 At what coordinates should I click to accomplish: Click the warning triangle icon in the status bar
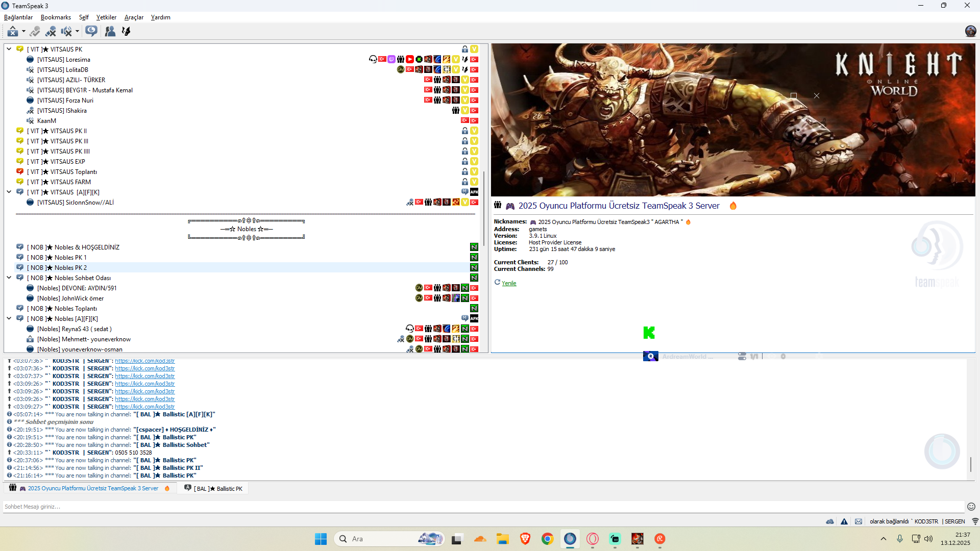[x=844, y=521]
